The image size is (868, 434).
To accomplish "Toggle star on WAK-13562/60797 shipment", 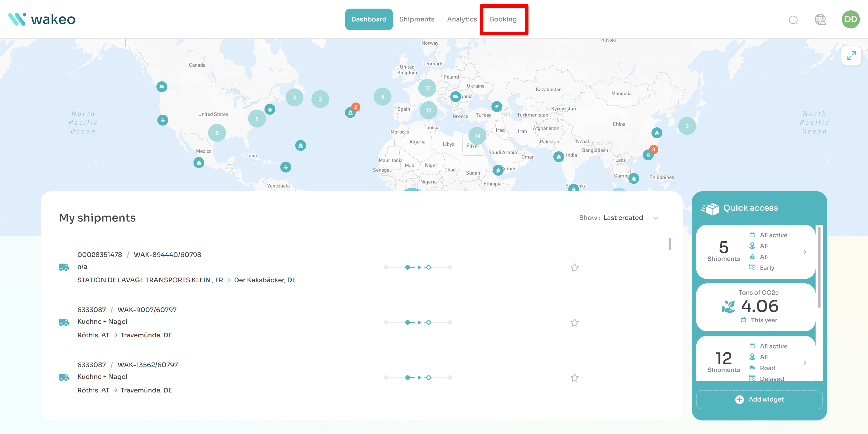I will click(x=575, y=378).
